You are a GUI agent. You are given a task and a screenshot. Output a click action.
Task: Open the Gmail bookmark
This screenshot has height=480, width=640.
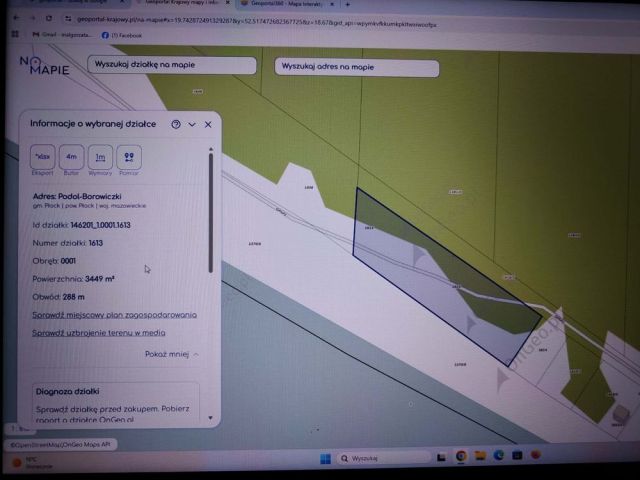pyautogui.click(x=62, y=35)
